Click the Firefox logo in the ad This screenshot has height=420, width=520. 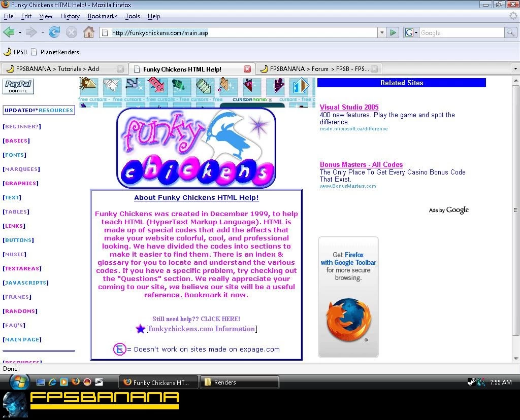(348, 320)
